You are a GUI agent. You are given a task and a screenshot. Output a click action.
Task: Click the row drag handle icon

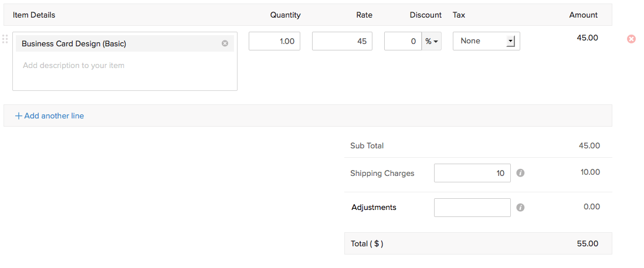5,39
